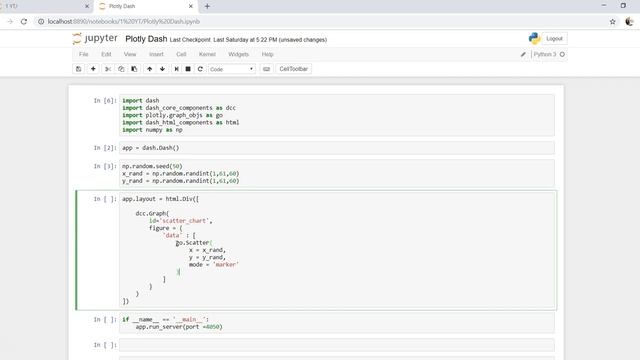Open the cell type Code dropdown
The height and width of the screenshot is (360, 640).
[231, 69]
